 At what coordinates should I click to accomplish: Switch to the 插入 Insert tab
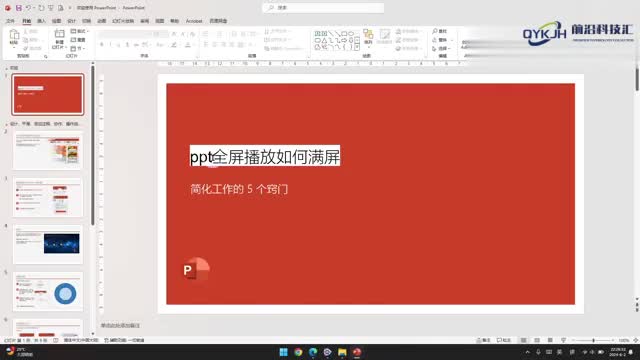tap(41, 21)
